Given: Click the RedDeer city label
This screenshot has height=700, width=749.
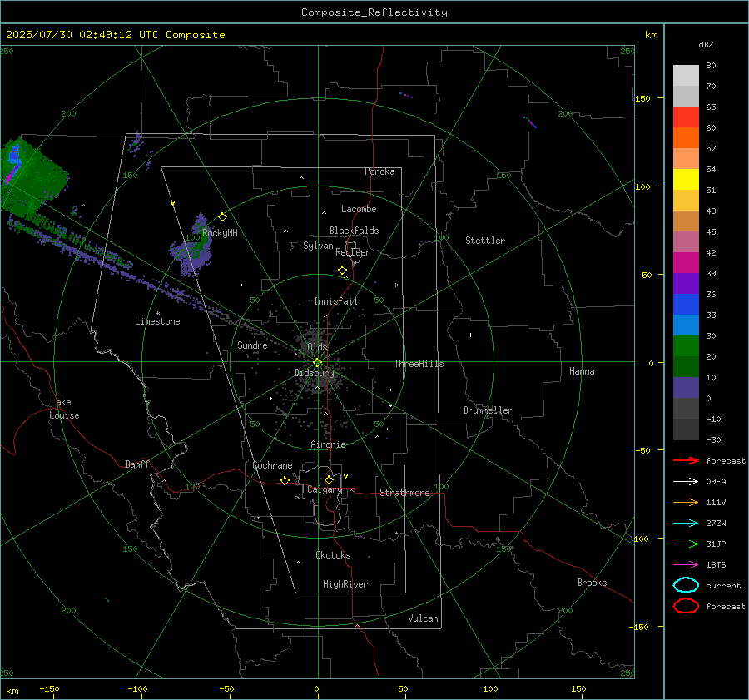Looking at the screenshot, I should pyautogui.click(x=353, y=252).
